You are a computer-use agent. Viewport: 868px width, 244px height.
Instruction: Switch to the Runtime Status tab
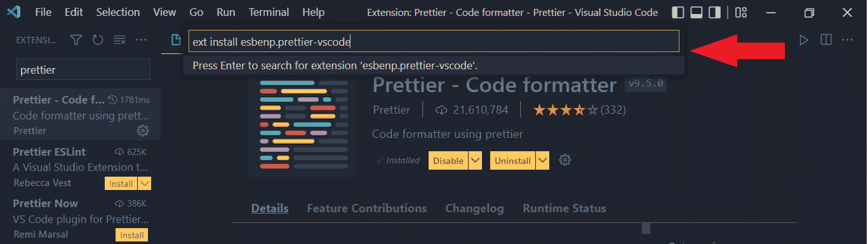564,208
